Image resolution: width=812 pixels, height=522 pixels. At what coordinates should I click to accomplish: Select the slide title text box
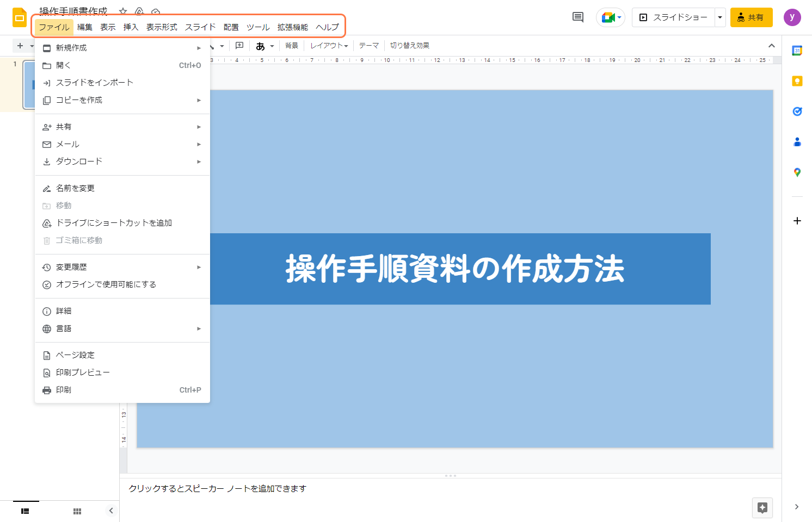click(x=455, y=269)
